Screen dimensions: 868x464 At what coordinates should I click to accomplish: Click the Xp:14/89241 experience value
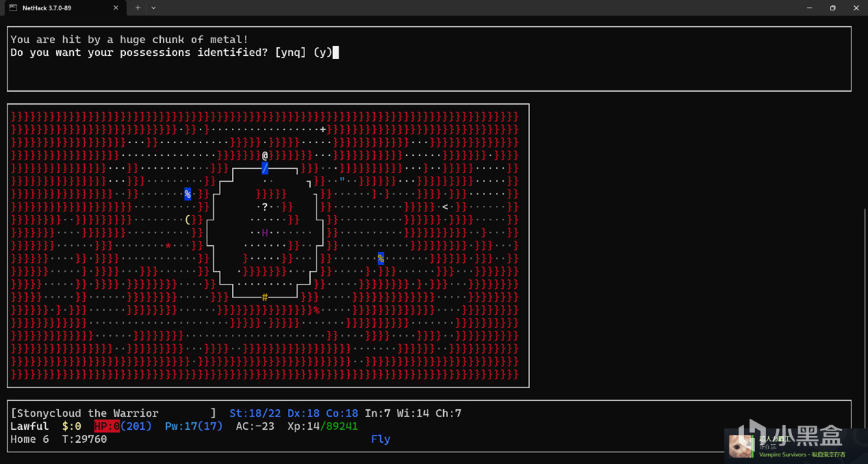323,426
